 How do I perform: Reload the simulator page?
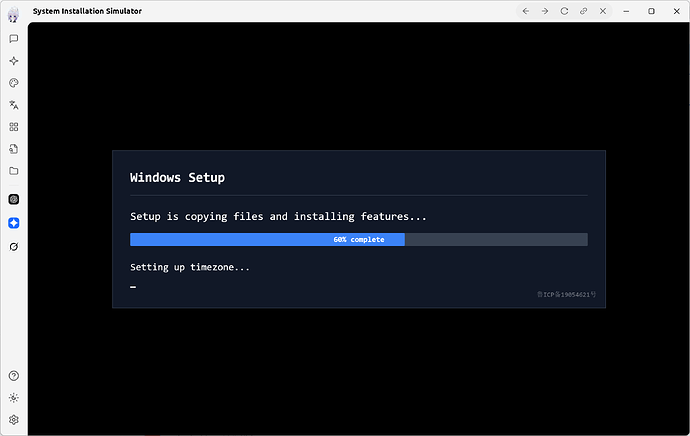coord(564,11)
